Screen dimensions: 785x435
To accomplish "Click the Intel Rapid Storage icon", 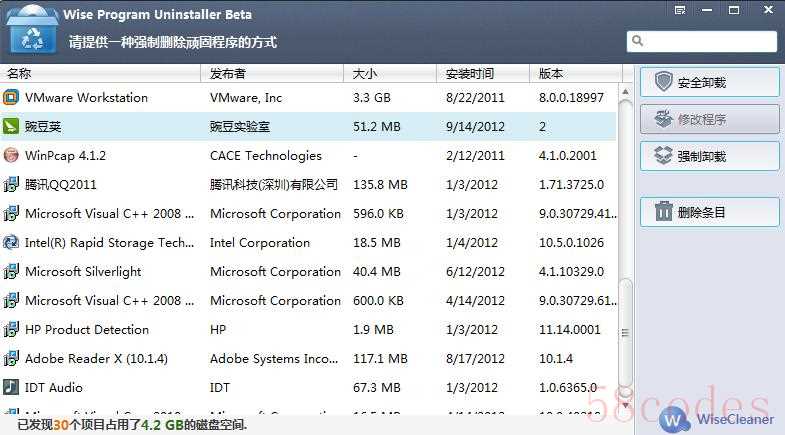I will pyautogui.click(x=11, y=243).
